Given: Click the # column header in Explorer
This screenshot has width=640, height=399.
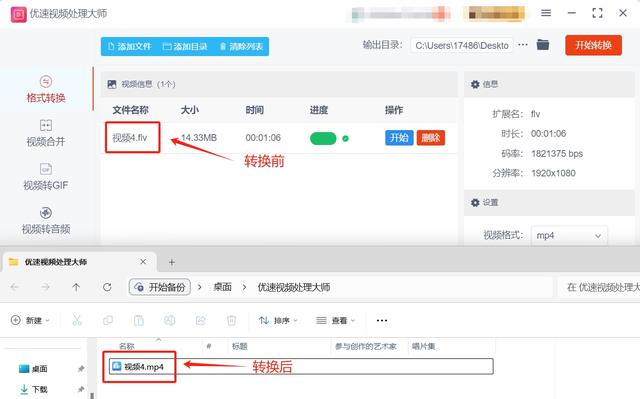Looking at the screenshot, I should [209, 346].
